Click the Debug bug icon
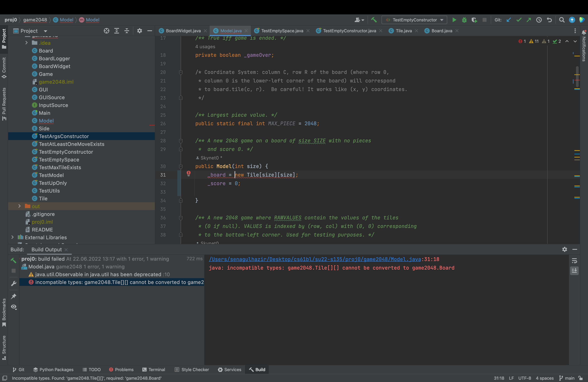Image resolution: width=588 pixels, height=382 pixels. [464, 20]
